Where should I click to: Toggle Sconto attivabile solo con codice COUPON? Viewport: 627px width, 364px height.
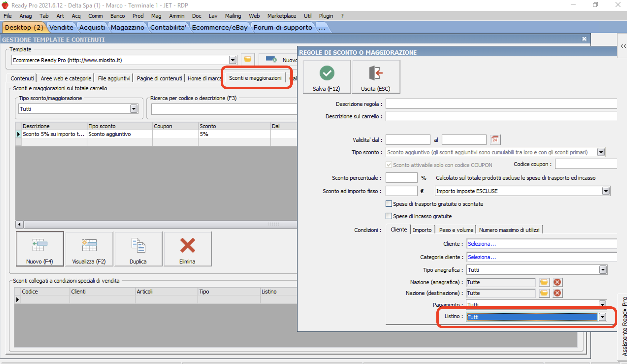[389, 165]
